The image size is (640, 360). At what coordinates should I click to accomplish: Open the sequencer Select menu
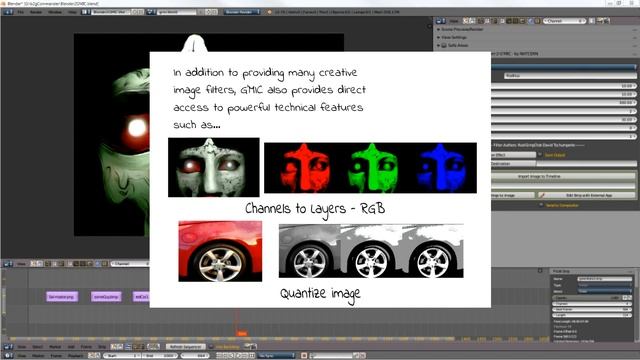(37, 347)
